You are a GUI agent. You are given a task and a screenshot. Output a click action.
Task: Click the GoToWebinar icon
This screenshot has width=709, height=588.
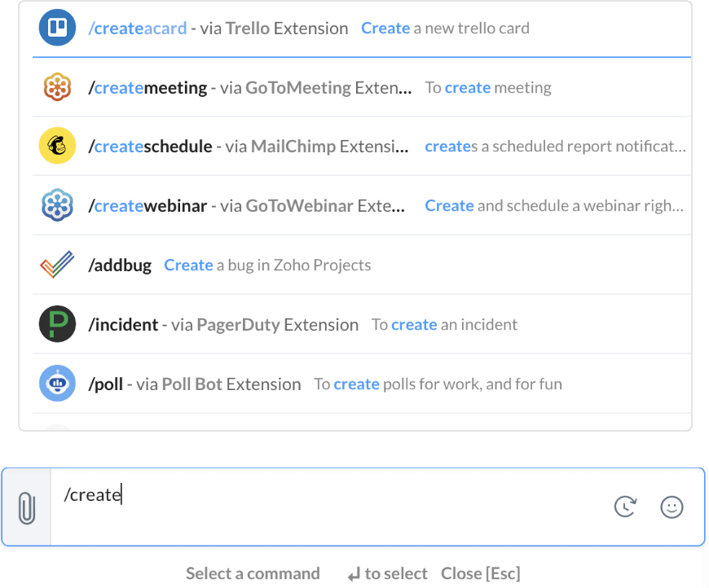[x=57, y=206]
